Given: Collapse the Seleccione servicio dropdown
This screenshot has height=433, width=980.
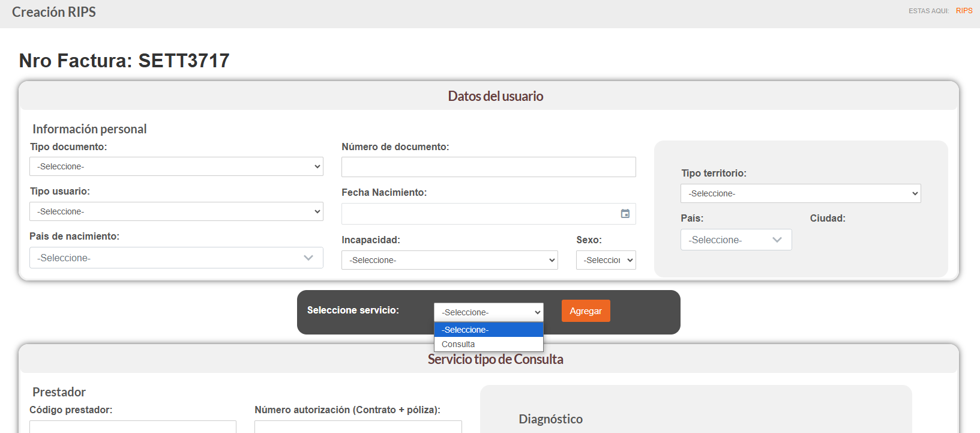Looking at the screenshot, I should pyautogui.click(x=488, y=312).
